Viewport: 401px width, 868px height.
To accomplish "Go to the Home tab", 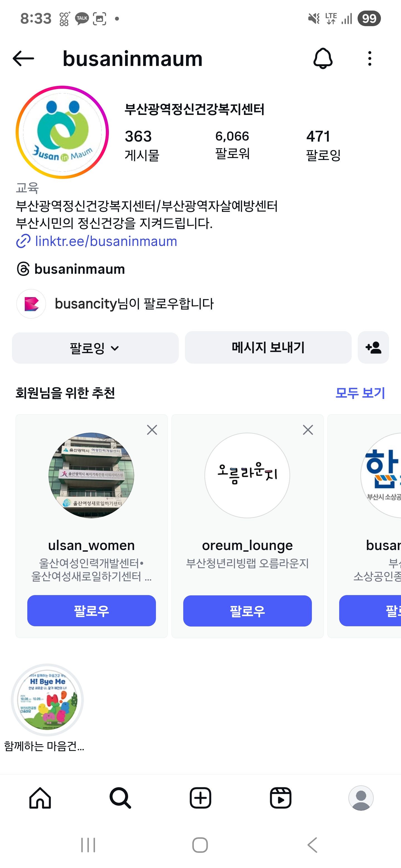I will click(40, 798).
